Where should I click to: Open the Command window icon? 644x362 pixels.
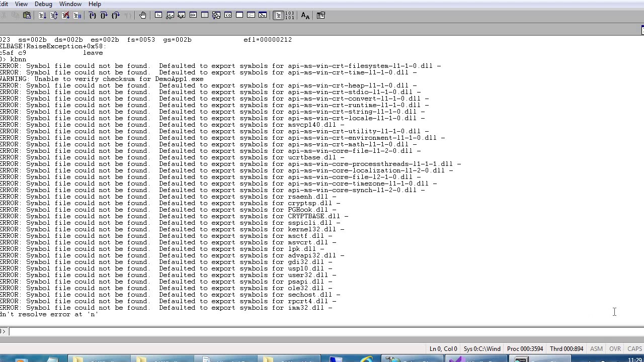click(x=158, y=16)
